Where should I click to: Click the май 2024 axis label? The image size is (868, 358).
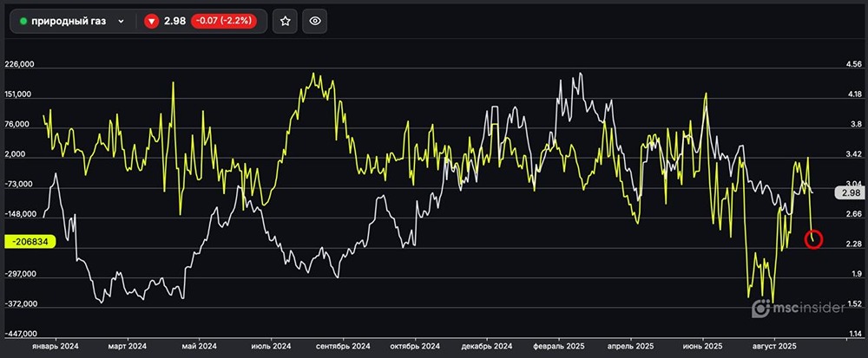tap(200, 347)
